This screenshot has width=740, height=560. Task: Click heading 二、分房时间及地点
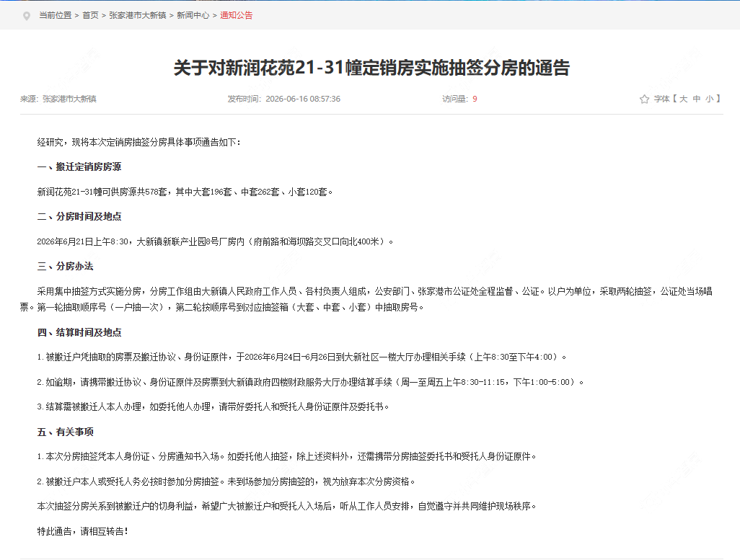(x=79, y=216)
